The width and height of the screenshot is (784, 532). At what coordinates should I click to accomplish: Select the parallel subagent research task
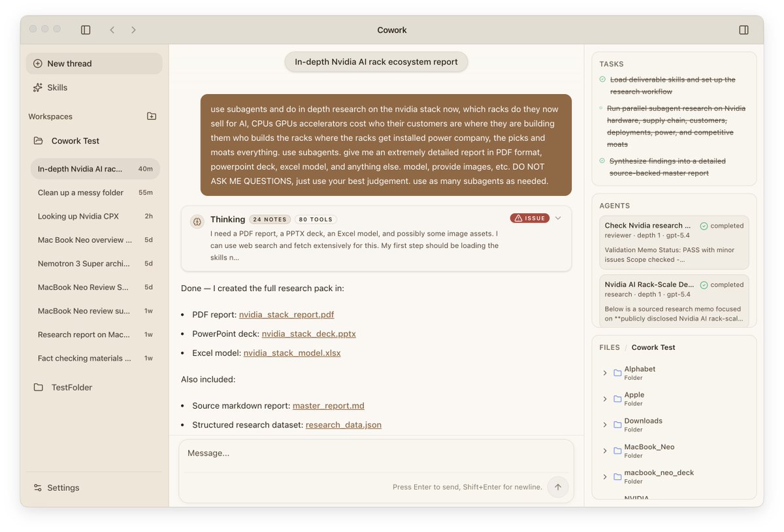(x=676, y=127)
